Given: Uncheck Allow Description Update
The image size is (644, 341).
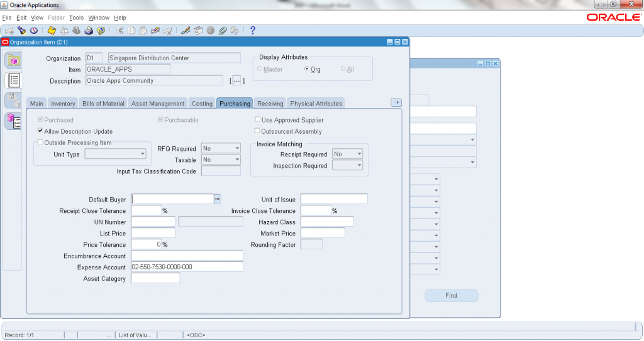Looking at the screenshot, I should 40,131.
